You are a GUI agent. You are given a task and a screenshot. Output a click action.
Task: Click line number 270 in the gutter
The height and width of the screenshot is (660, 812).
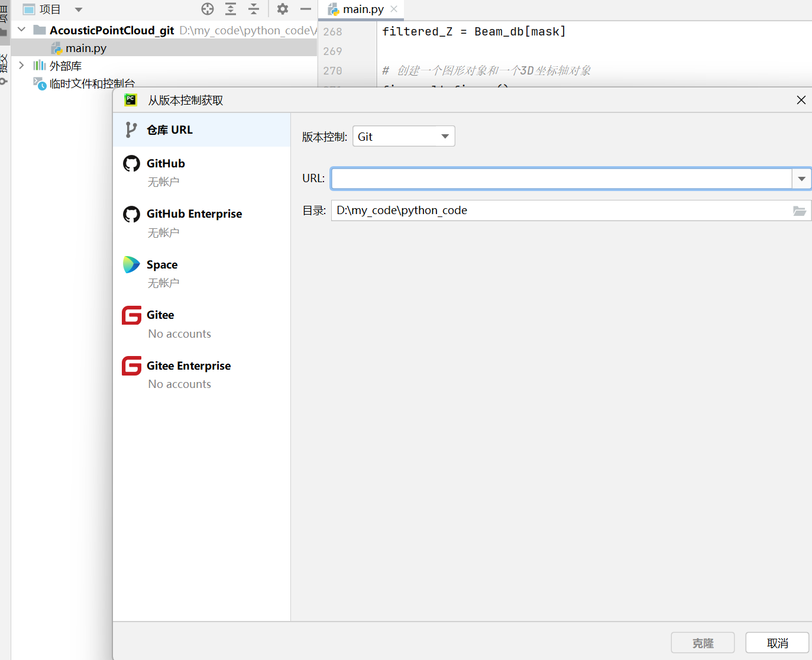click(332, 71)
